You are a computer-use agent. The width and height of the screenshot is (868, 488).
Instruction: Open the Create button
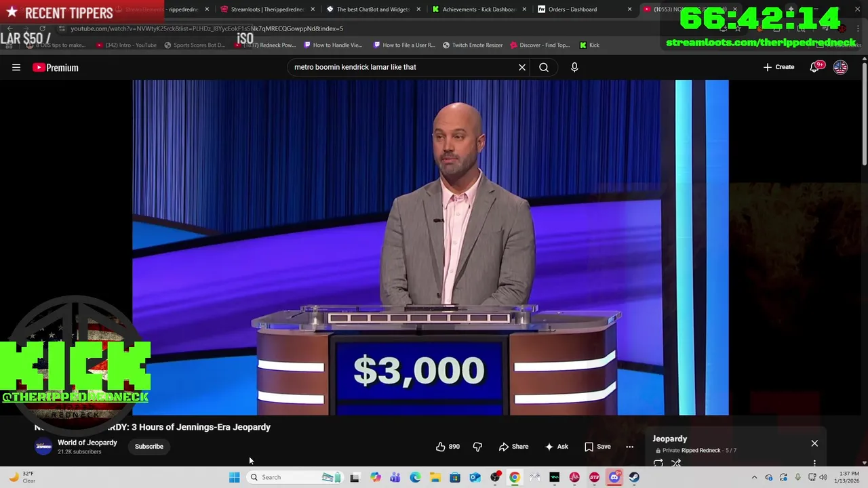pyautogui.click(x=778, y=67)
